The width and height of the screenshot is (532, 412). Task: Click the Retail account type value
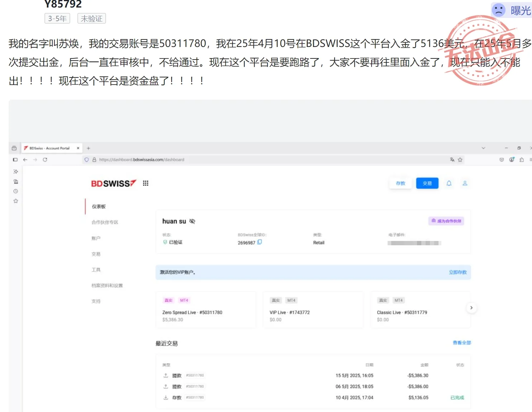[x=319, y=243]
